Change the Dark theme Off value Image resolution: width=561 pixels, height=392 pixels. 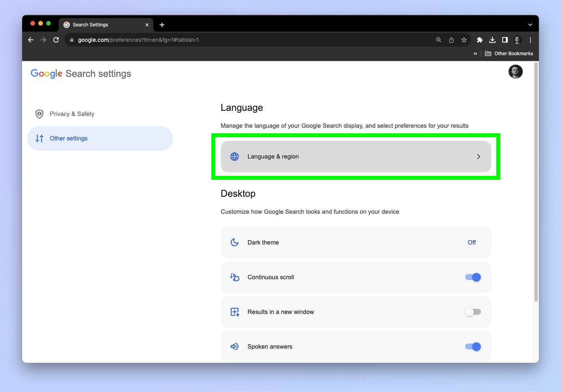pyautogui.click(x=472, y=243)
